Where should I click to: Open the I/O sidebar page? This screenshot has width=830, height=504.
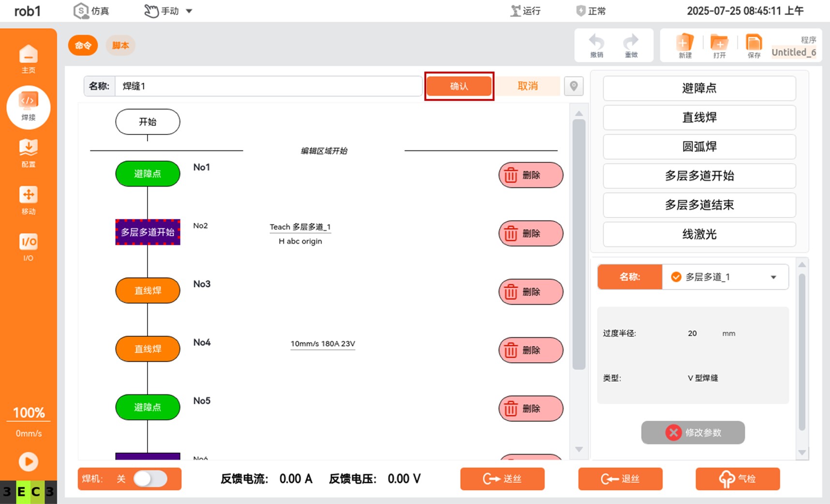[28, 247]
